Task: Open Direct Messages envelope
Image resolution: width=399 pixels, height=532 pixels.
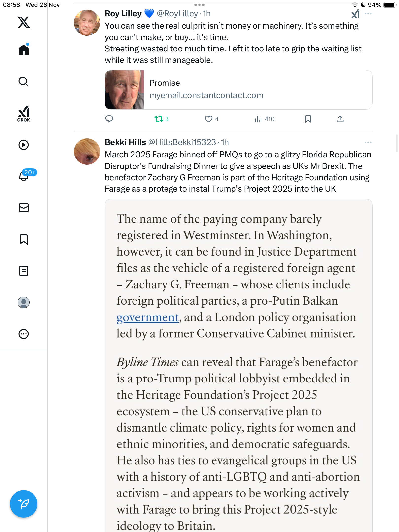Action: tap(24, 208)
